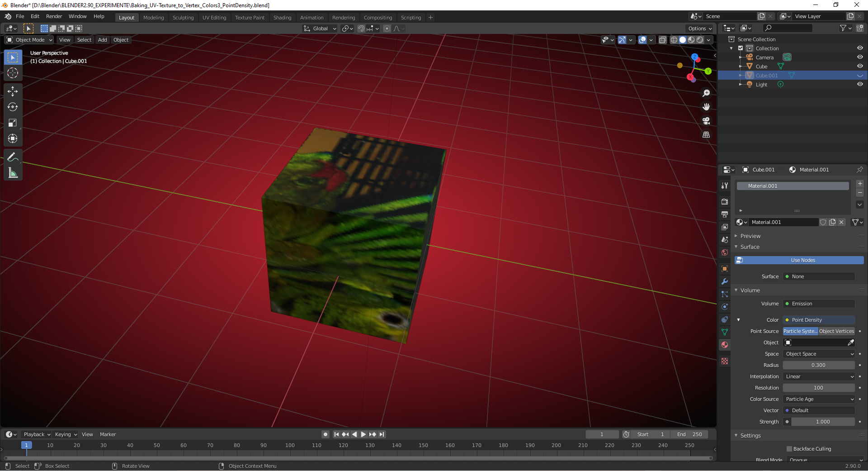Activate the Rotate tool
Image resolution: width=868 pixels, height=471 pixels.
13,107
